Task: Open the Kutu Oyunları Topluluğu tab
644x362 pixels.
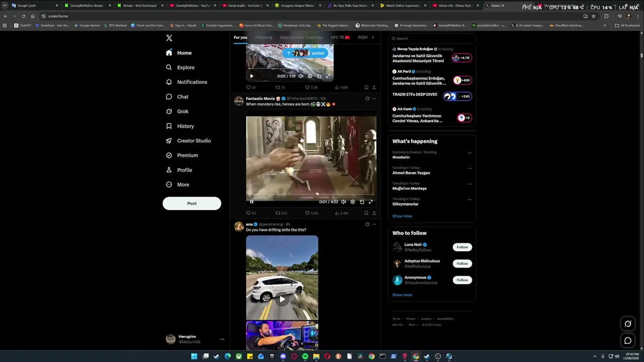Action: point(301,38)
